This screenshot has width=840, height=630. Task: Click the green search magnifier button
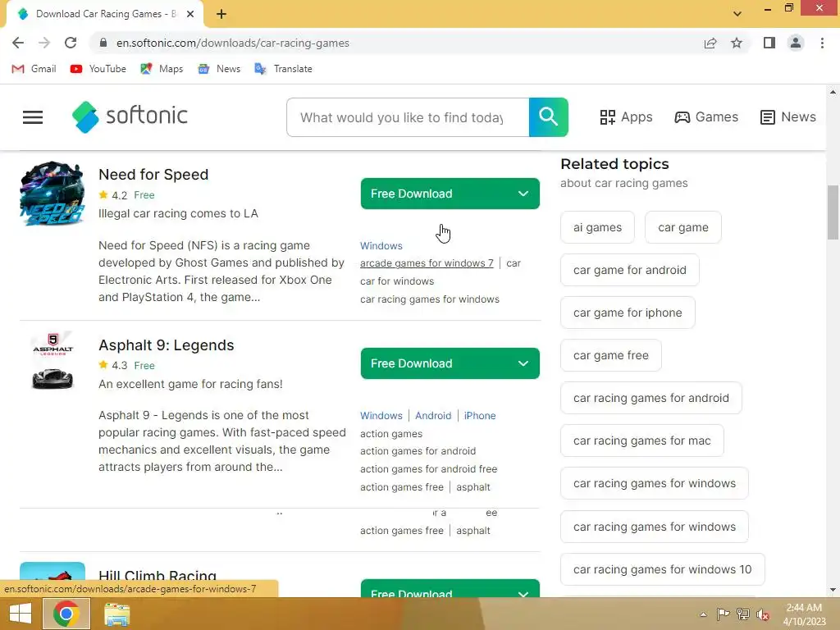coord(548,116)
